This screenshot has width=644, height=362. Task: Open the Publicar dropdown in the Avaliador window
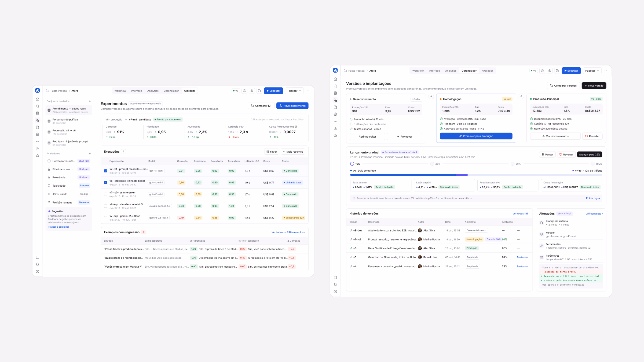point(294,91)
